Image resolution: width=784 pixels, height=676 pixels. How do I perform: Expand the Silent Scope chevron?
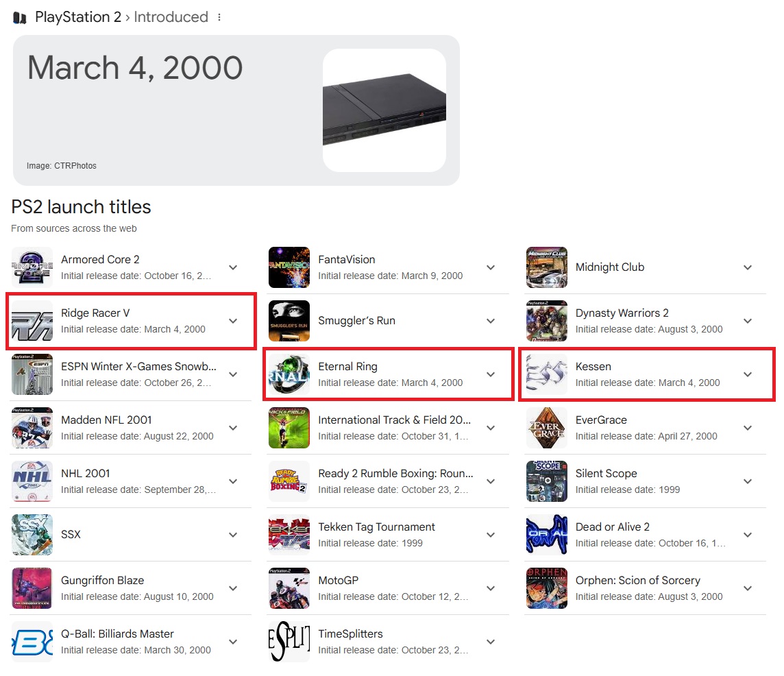pyautogui.click(x=748, y=482)
